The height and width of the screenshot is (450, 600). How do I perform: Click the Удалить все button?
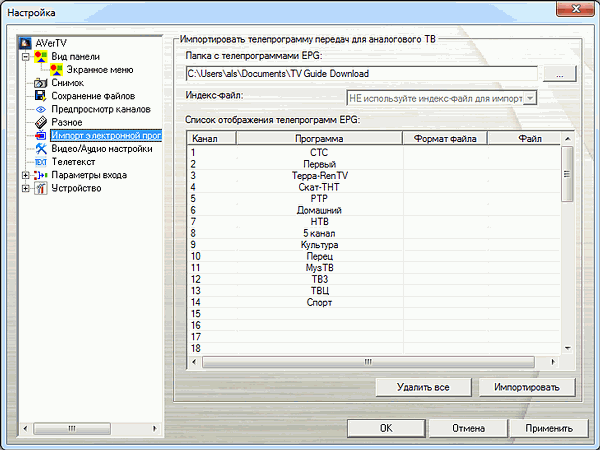click(x=423, y=387)
